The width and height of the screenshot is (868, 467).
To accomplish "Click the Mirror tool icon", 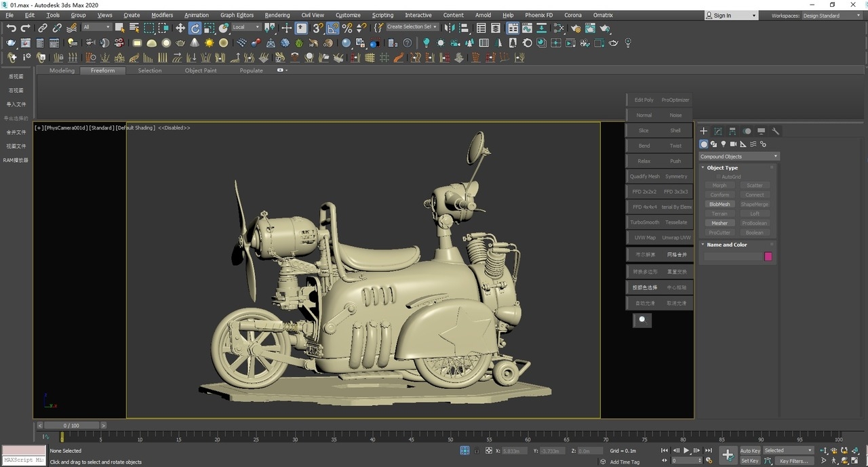I will coord(451,28).
